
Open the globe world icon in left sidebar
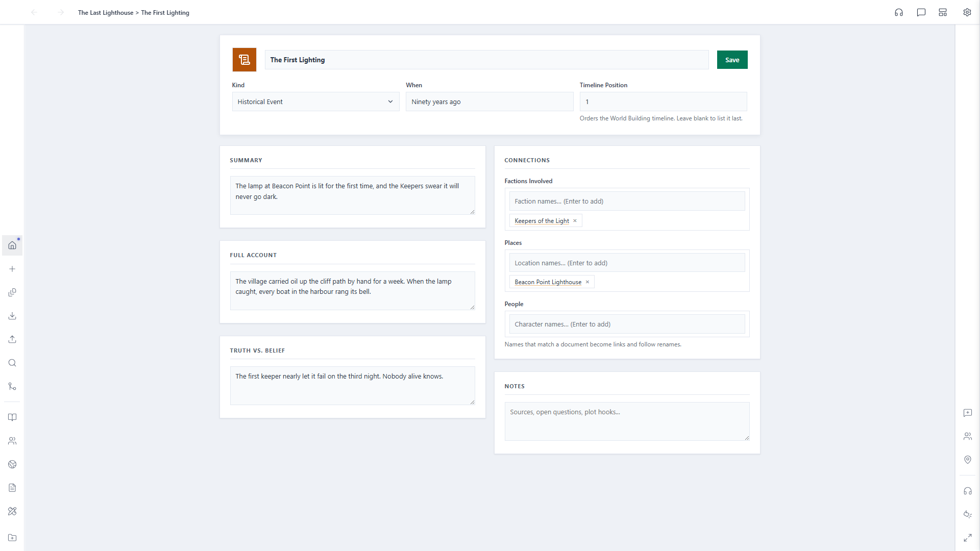pyautogui.click(x=12, y=464)
